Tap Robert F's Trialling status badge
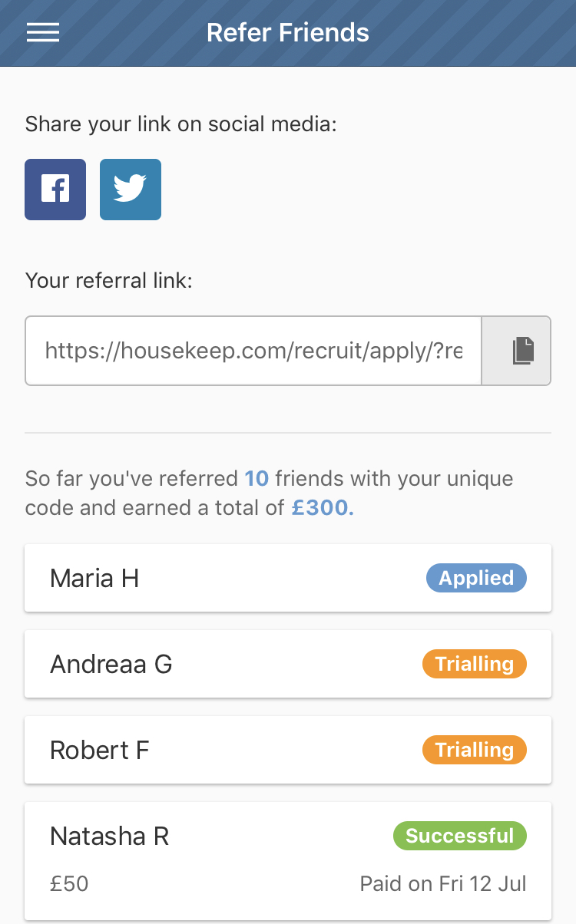 475,750
